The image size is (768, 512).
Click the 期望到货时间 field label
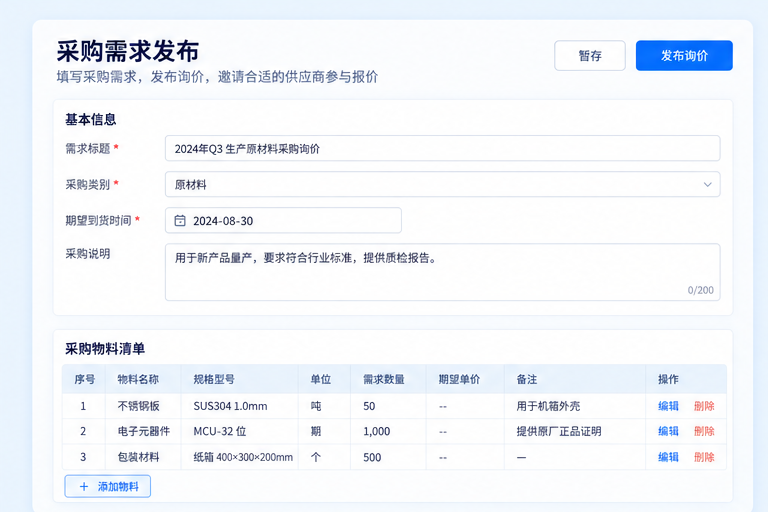98,220
